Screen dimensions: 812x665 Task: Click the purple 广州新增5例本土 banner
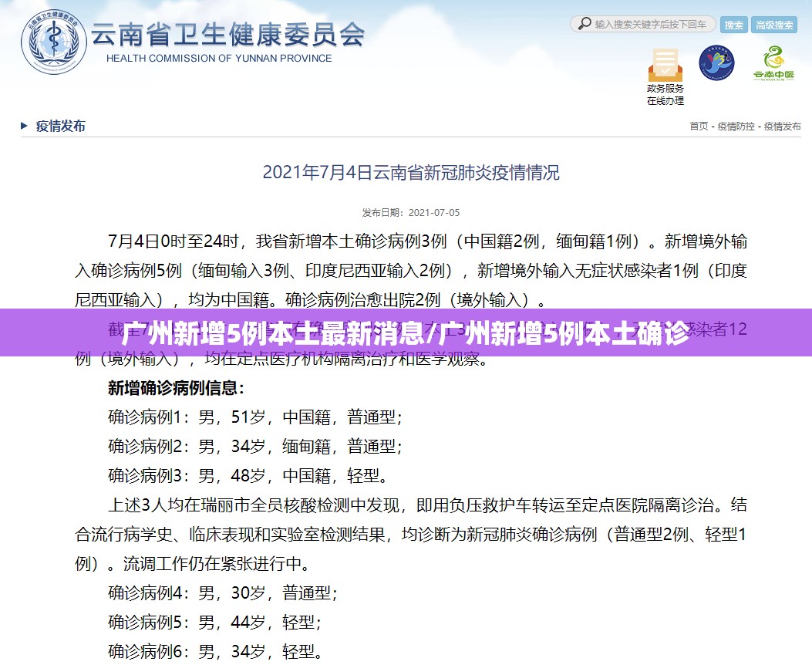click(x=406, y=332)
